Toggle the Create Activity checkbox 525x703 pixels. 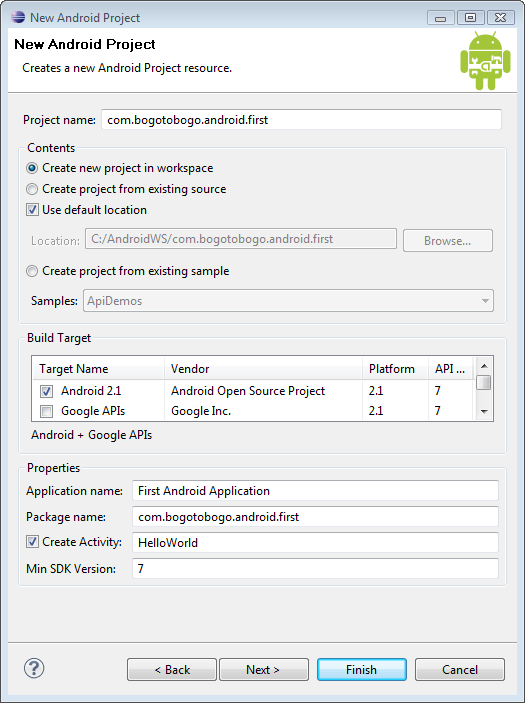pyautogui.click(x=32, y=542)
